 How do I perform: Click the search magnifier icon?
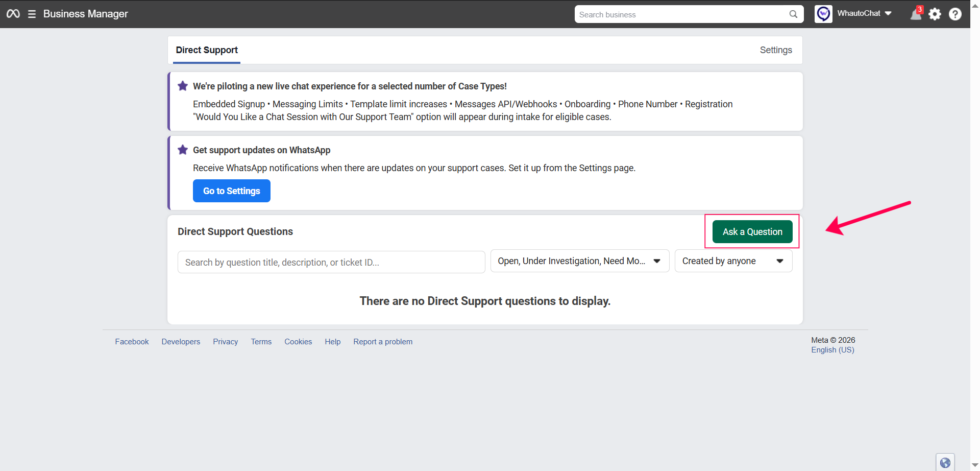[793, 14]
